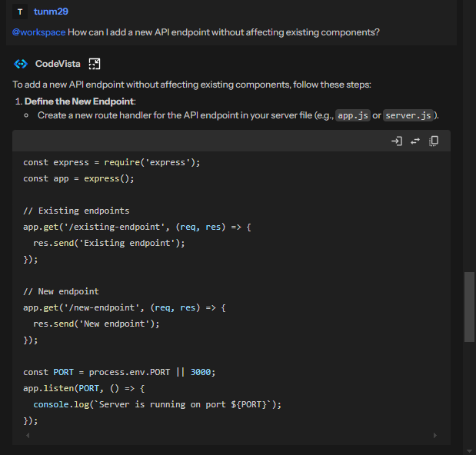
Task: Click the swap arrows icon in code toolbar
Action: (x=415, y=141)
